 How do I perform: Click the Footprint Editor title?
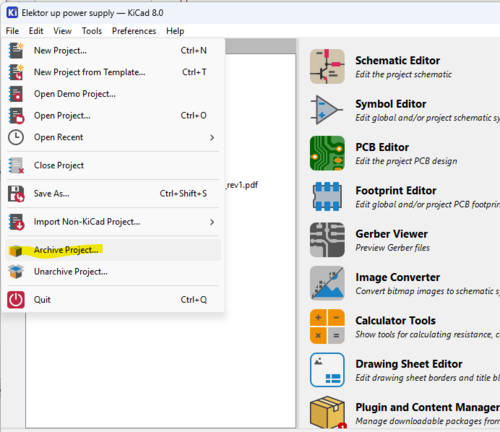396,191
